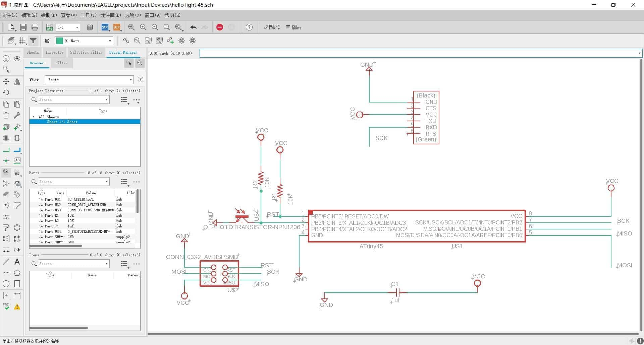This screenshot has width=644, height=345.
Task: Click the help icon beside View dropdown
Action: [141, 80]
